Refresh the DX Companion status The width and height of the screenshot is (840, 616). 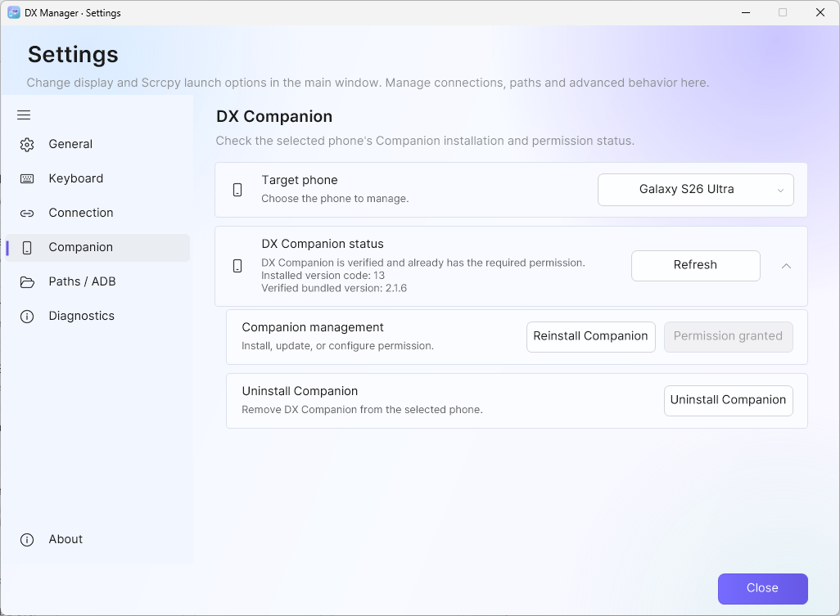pyautogui.click(x=695, y=265)
